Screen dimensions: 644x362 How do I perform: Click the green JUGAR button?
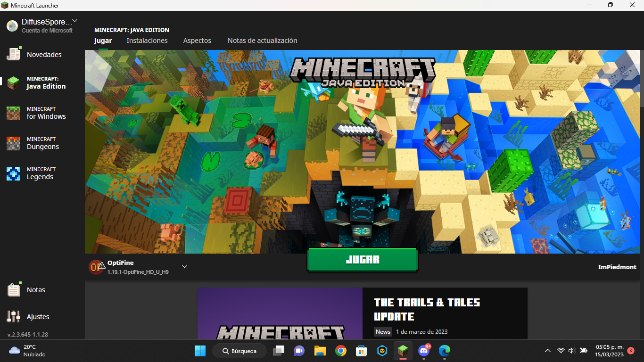[x=363, y=260]
